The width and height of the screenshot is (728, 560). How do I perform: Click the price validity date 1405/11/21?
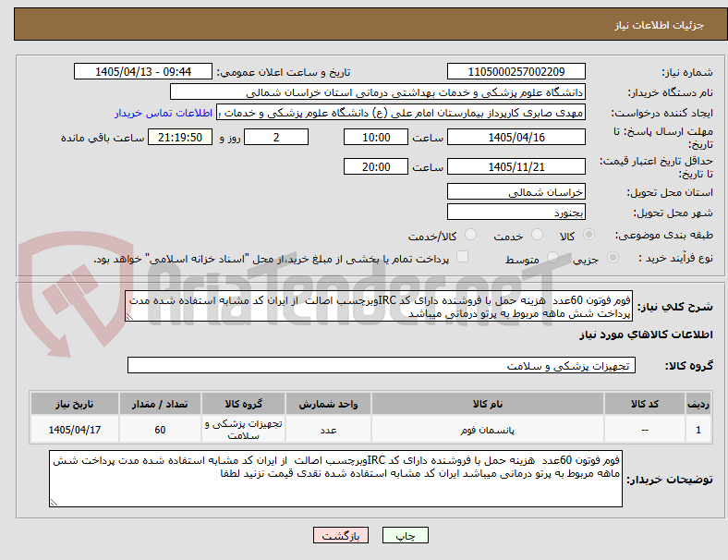point(516,166)
